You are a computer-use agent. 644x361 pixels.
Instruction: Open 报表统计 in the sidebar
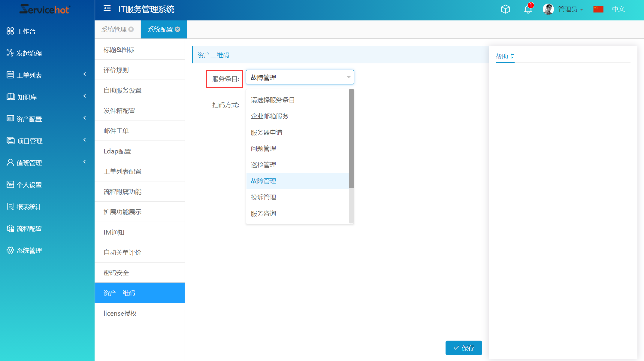click(x=29, y=207)
